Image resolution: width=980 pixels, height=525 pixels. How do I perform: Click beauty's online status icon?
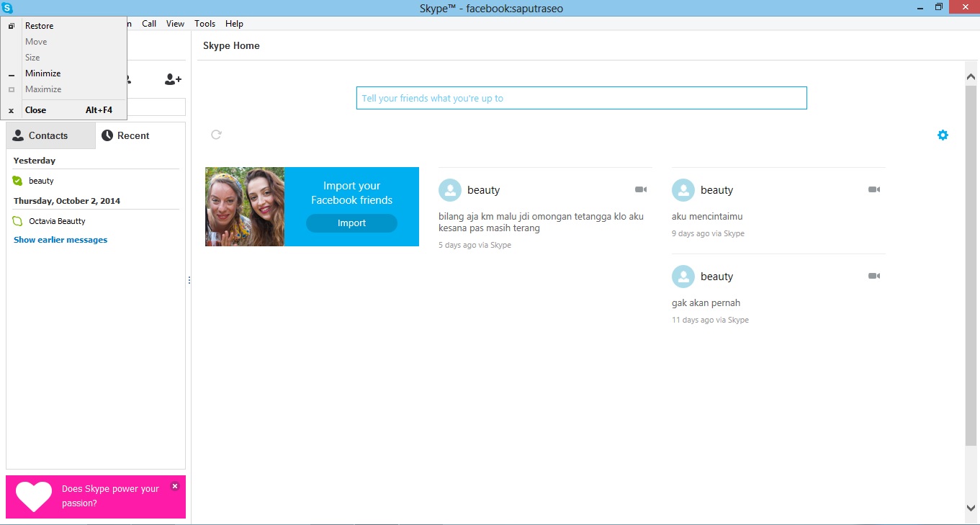point(17,181)
